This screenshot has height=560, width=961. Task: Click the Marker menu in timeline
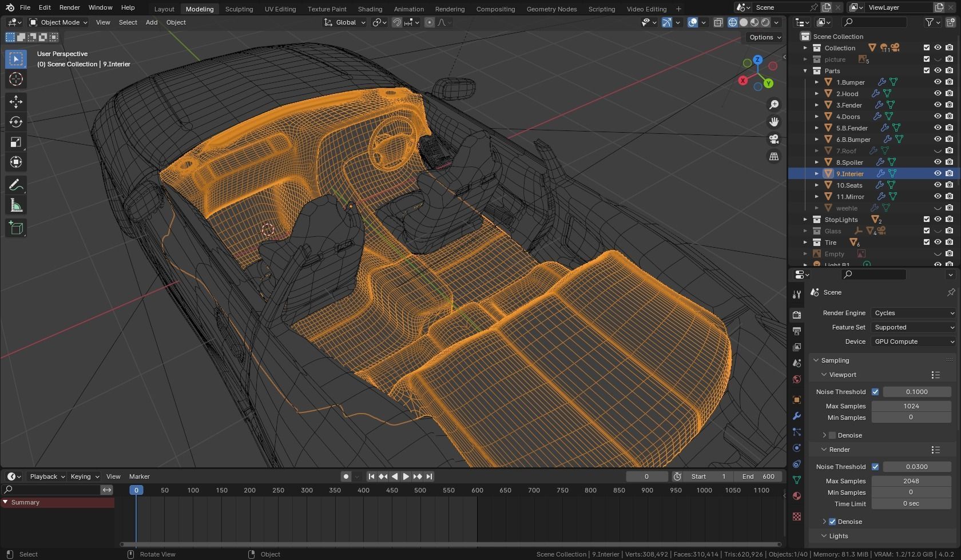point(140,476)
